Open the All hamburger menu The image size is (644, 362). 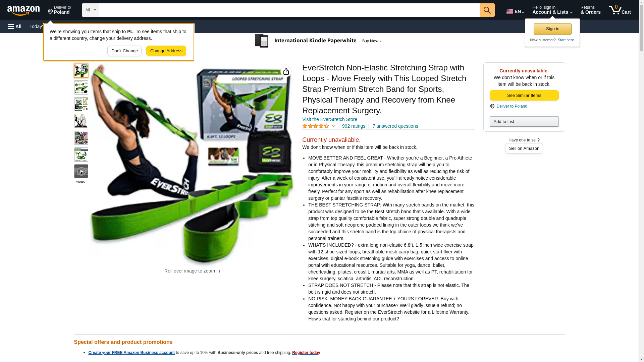point(15,26)
